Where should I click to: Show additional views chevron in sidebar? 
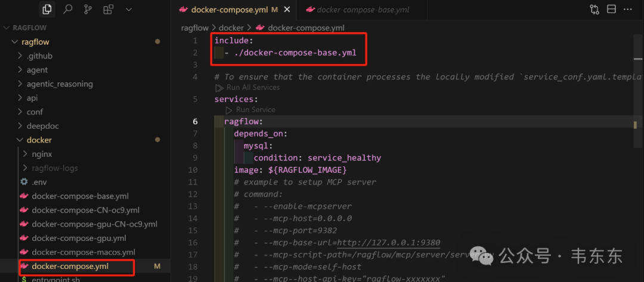129,10
